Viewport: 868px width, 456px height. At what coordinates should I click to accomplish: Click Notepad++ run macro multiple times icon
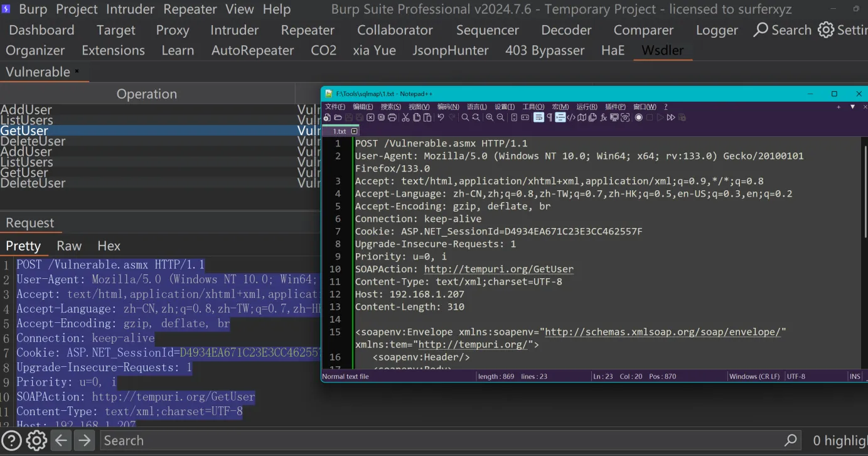[x=671, y=117]
